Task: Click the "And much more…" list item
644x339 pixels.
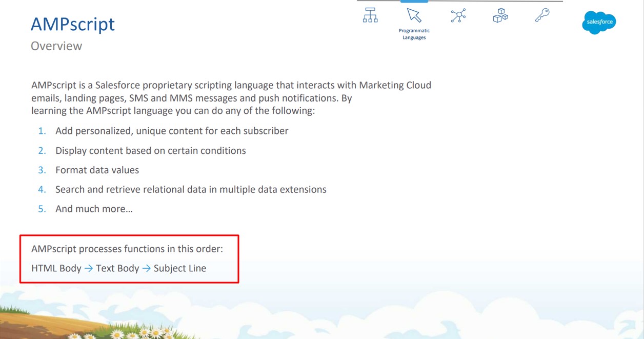Action: point(94,209)
